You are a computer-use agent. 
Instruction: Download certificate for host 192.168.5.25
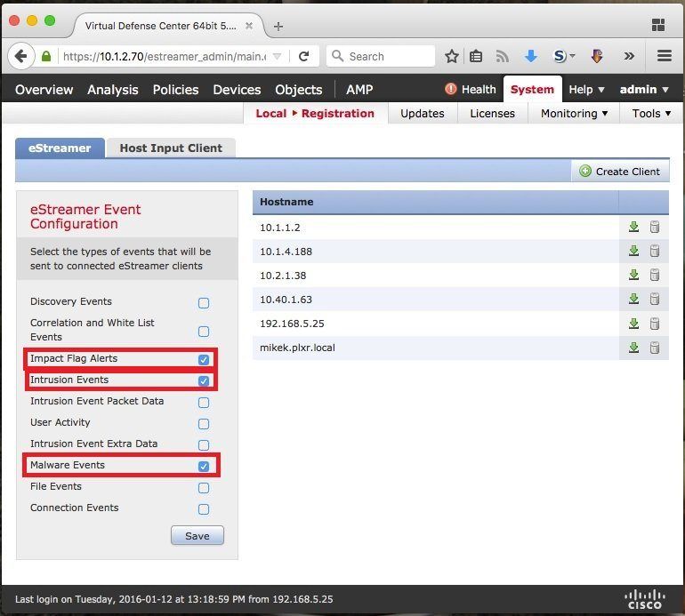coord(633,324)
